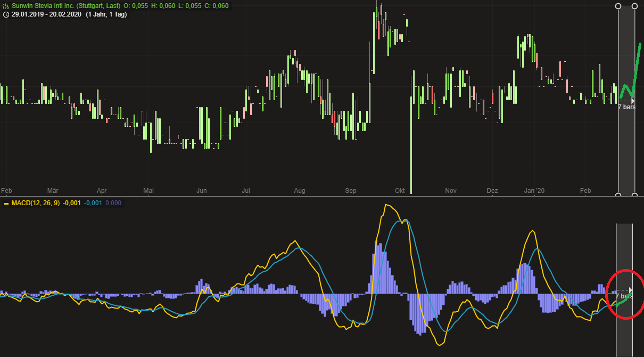
Task: Select the bottom-left handle of the price range
Action: 618,194
